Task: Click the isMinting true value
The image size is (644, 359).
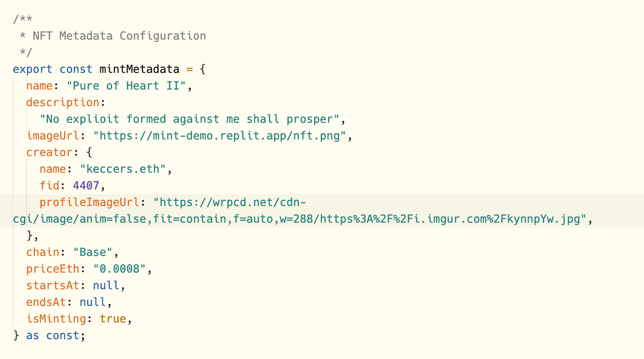Action: 113,319
